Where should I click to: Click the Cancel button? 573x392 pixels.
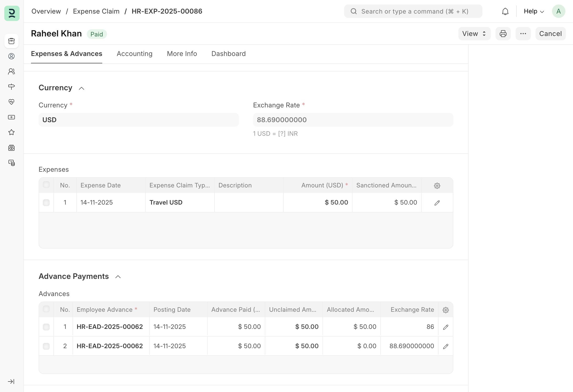pyautogui.click(x=550, y=34)
